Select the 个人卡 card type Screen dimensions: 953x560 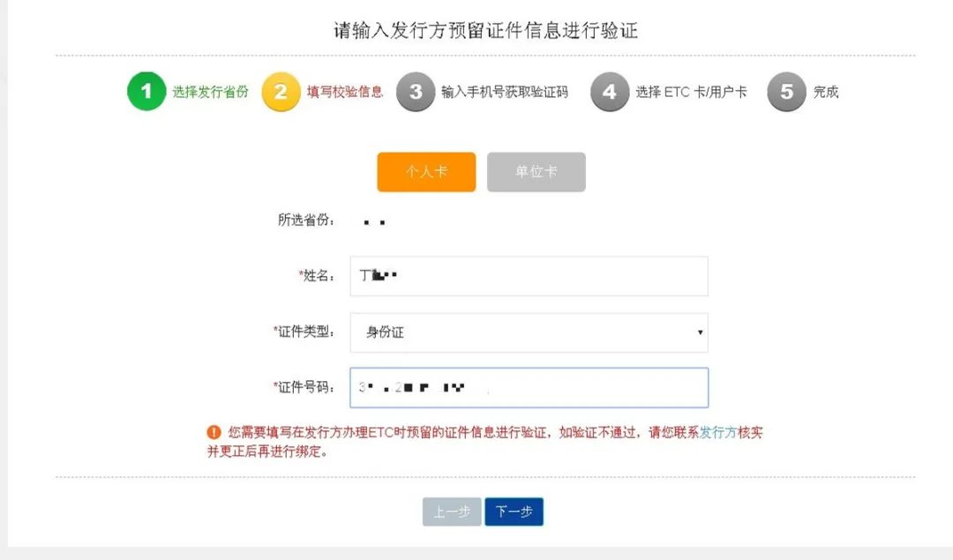pyautogui.click(x=426, y=172)
